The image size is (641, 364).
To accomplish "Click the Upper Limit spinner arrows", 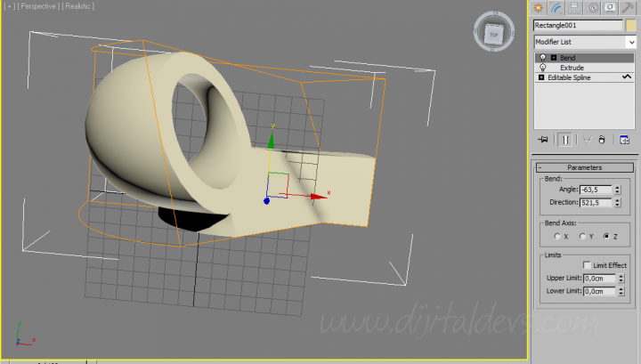I will point(621,279).
